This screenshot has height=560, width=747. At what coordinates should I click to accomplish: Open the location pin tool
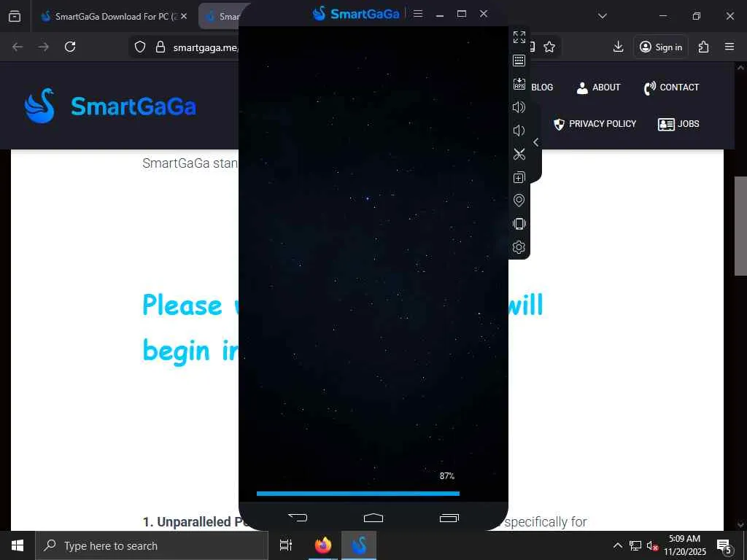[x=519, y=201]
